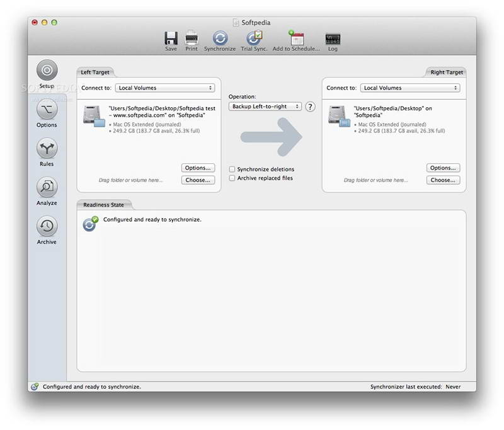Open the Log viewer icon
This screenshot has height=430, width=504.
coord(333,39)
